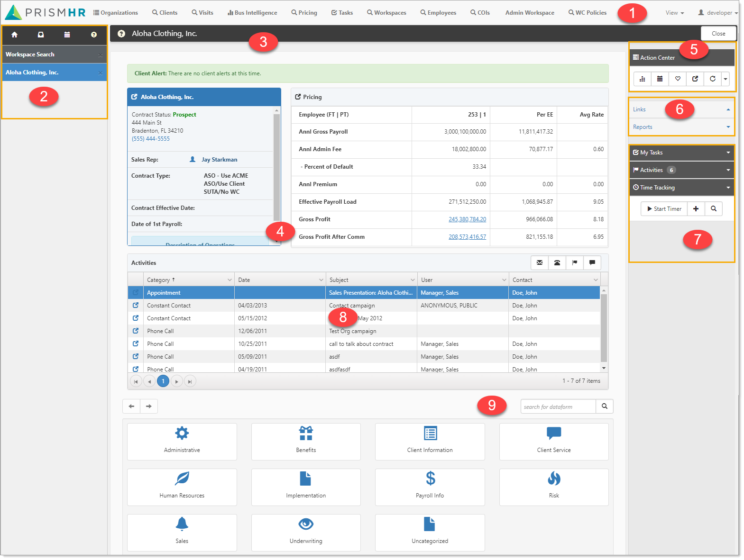Open Contact column filter dropdown
This screenshot has height=560, width=744.
coord(596,280)
